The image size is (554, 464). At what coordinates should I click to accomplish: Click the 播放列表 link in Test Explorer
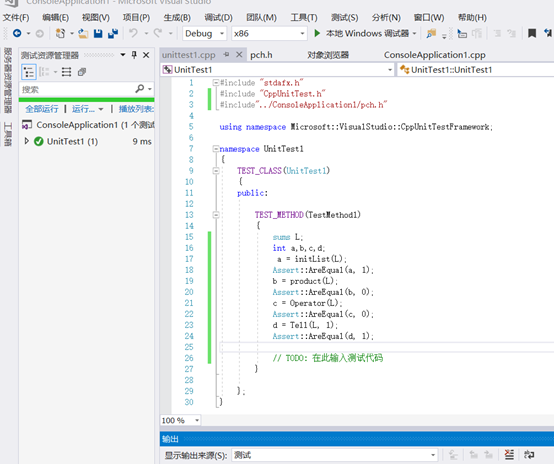(x=136, y=109)
